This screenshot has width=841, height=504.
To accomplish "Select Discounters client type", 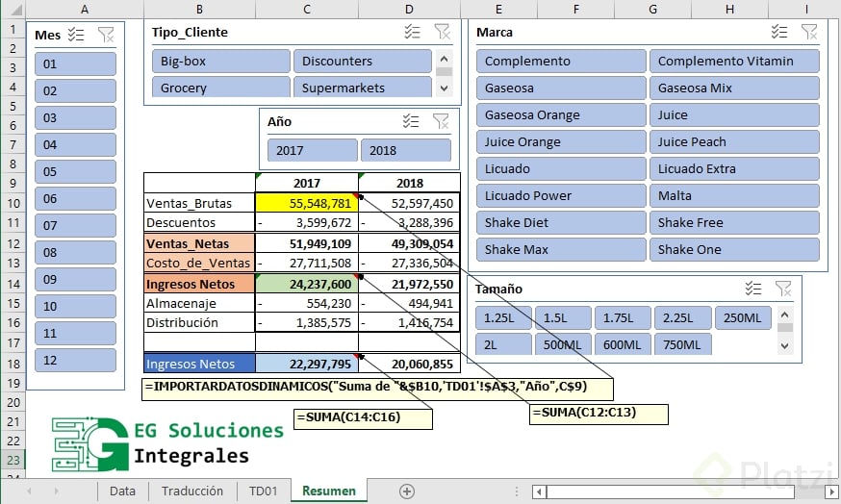I will pos(362,62).
